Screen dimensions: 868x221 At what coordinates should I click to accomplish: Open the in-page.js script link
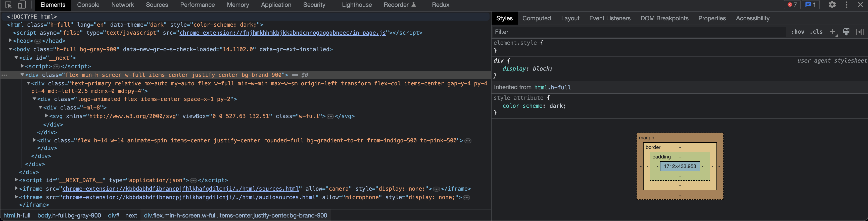[x=282, y=33]
